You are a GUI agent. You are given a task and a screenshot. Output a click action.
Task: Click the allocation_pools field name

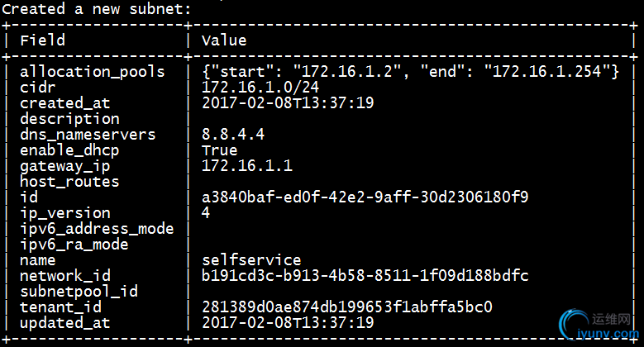[x=92, y=72]
